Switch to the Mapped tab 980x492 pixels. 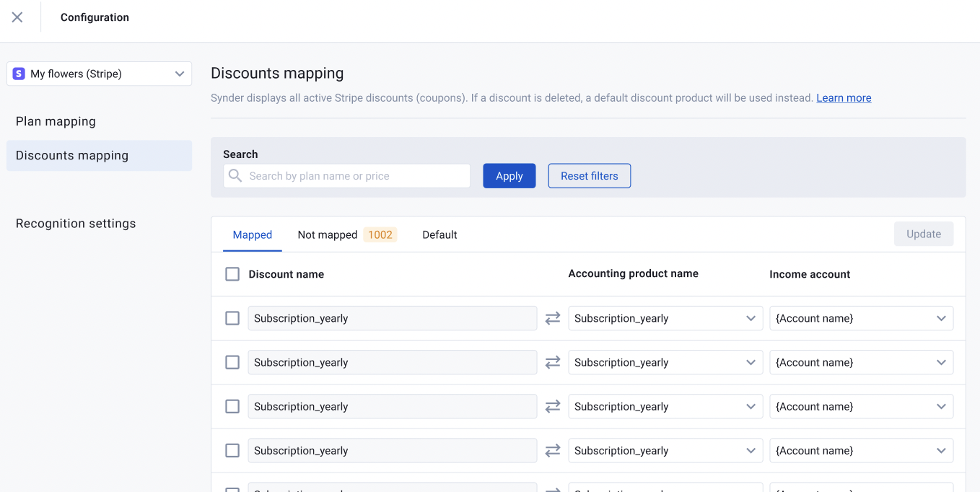tap(253, 234)
